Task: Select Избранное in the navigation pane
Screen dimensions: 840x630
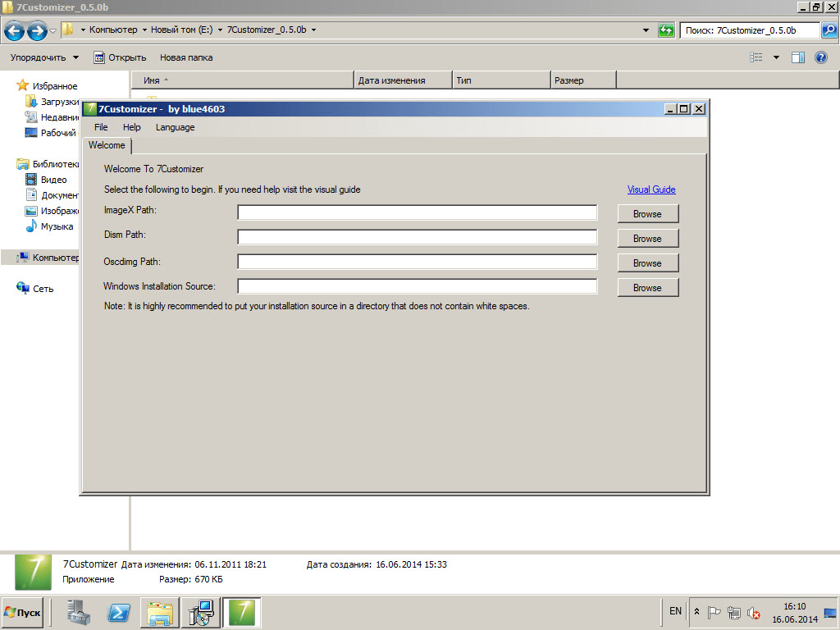Action: point(47,85)
